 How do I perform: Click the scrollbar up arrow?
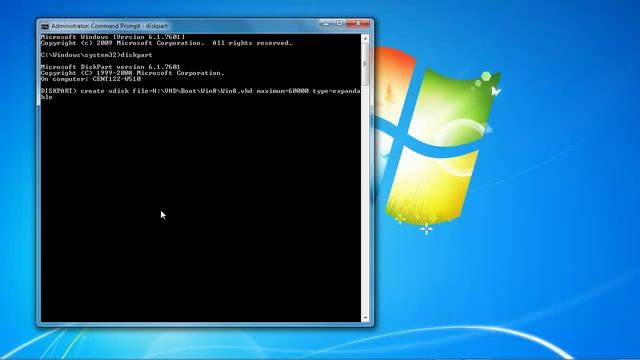pyautogui.click(x=365, y=39)
